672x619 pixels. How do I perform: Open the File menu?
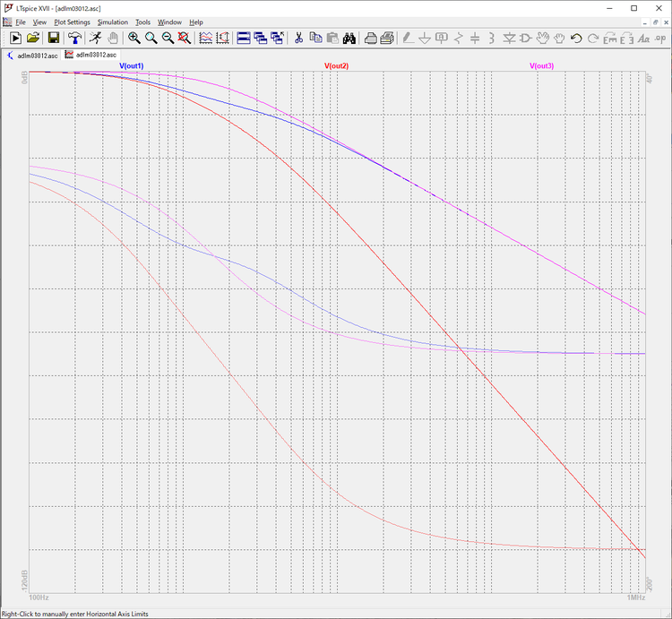21,21
